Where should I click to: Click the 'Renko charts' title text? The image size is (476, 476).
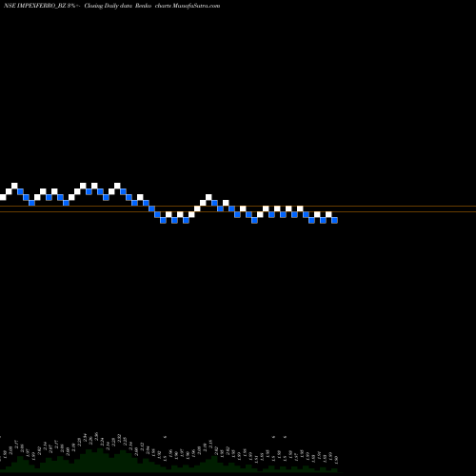[153, 6]
